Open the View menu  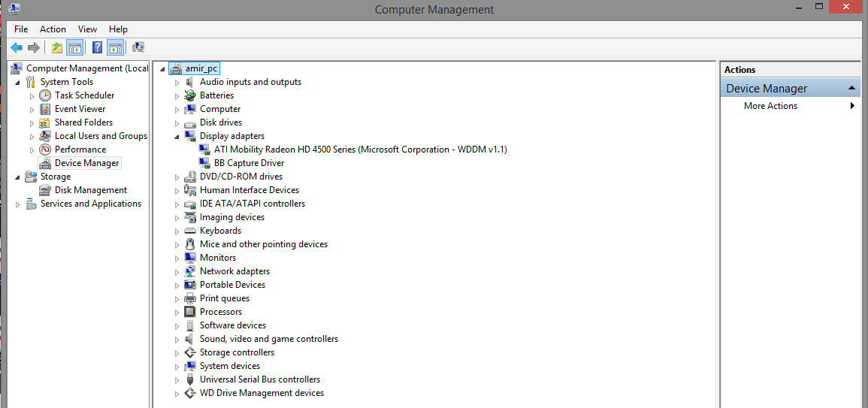tap(87, 29)
